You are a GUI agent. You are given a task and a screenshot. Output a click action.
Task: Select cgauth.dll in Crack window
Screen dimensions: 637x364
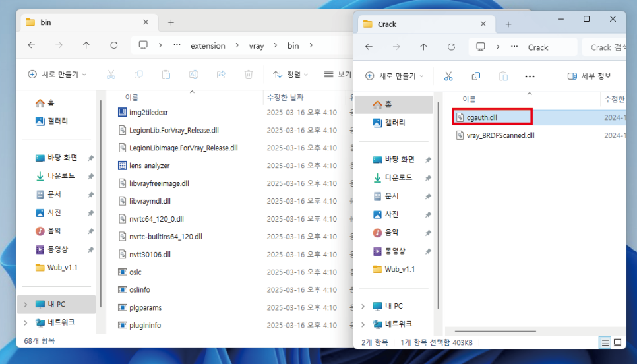click(482, 117)
